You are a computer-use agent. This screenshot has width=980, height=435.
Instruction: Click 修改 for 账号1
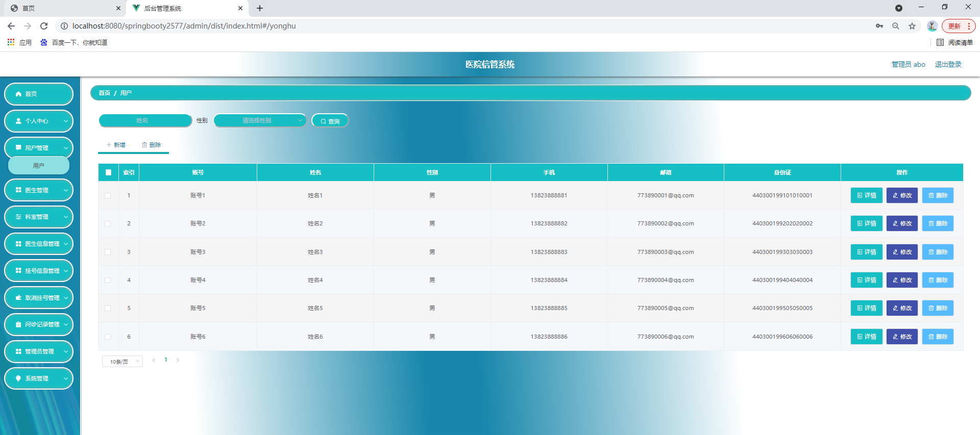(902, 195)
